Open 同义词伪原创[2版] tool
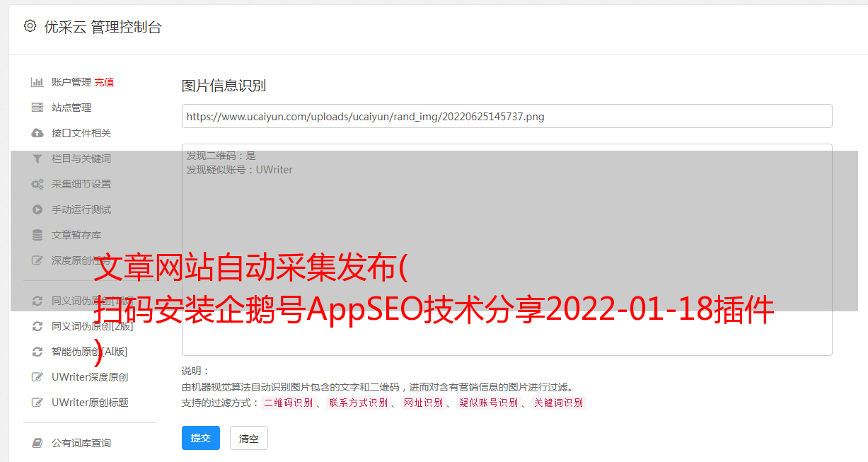868x462 pixels. pyautogui.click(x=93, y=326)
